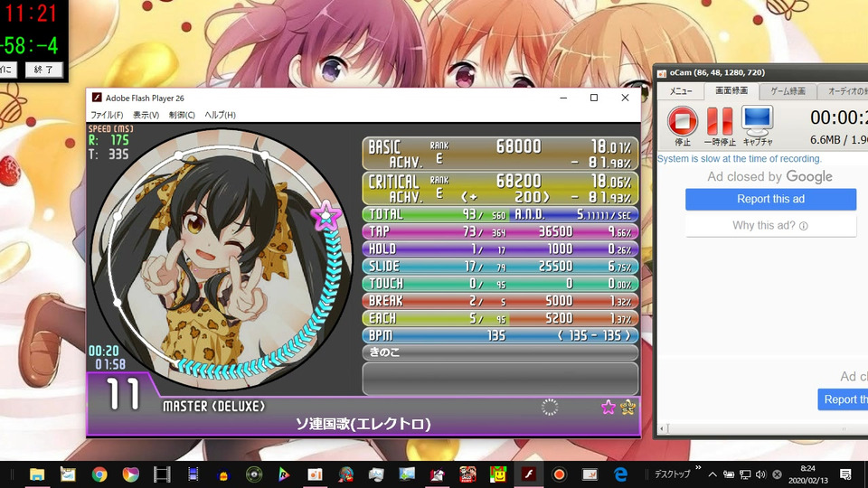Click the Flash Player taskbar icon
This screenshot has height=488, width=868.
[528, 474]
